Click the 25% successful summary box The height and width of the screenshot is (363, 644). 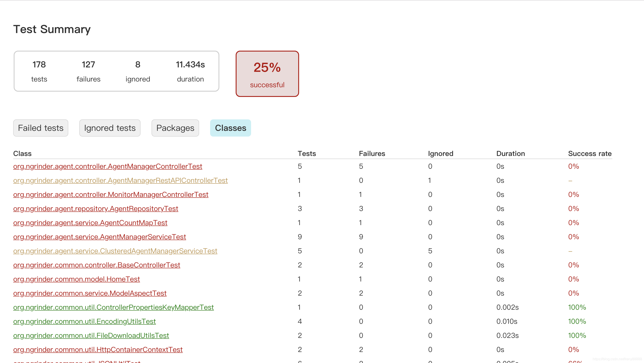click(x=267, y=74)
